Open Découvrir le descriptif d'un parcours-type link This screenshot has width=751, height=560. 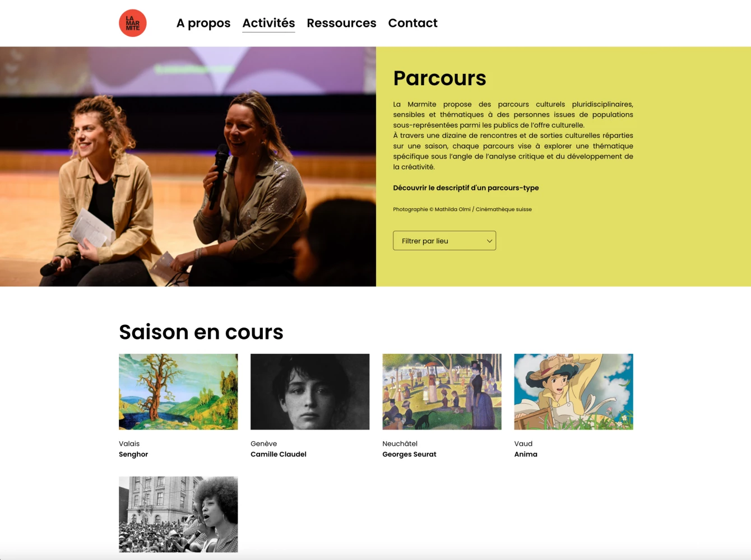[x=466, y=188]
